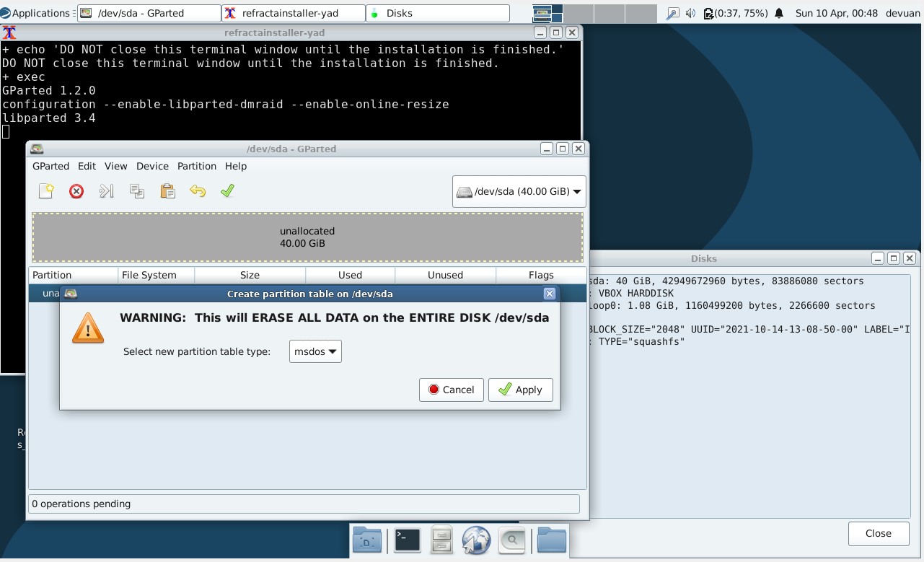This screenshot has width=924, height=562.
Task: Click the workspace switcher first workspace
Action: pyautogui.click(x=547, y=13)
